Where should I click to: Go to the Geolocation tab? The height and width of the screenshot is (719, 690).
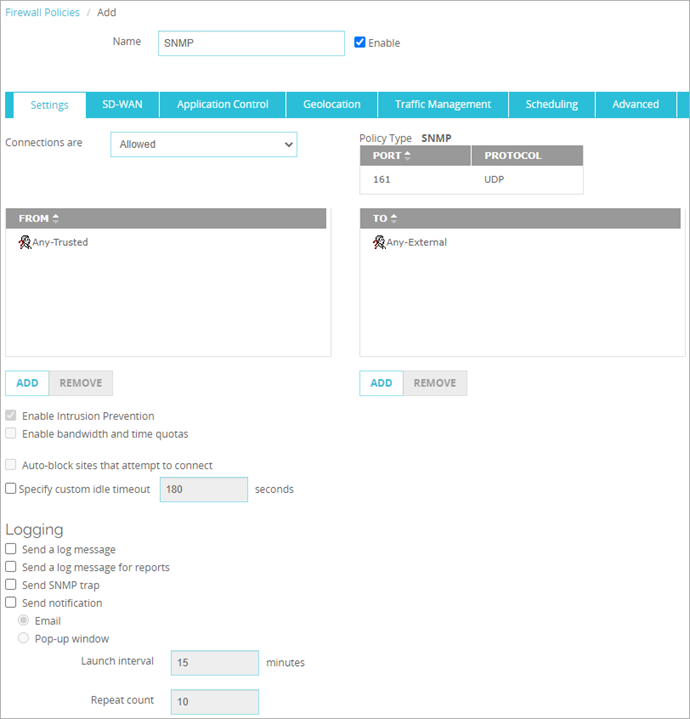click(331, 104)
